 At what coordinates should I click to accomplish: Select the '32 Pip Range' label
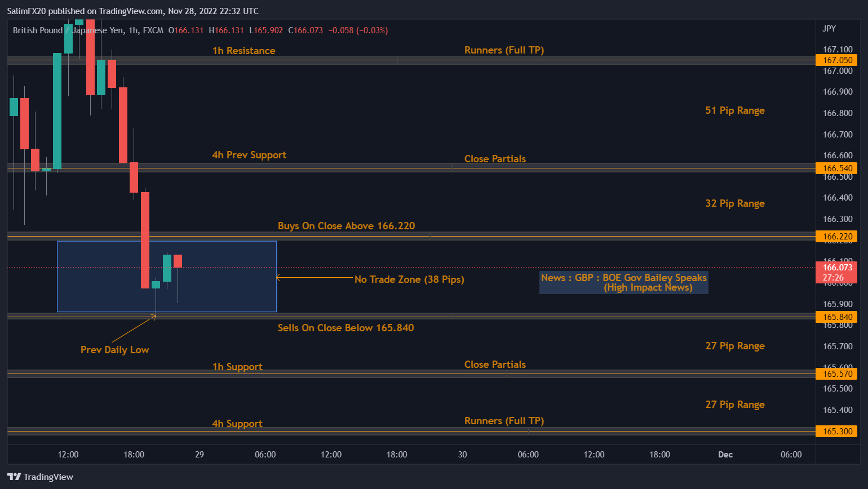[x=734, y=203]
